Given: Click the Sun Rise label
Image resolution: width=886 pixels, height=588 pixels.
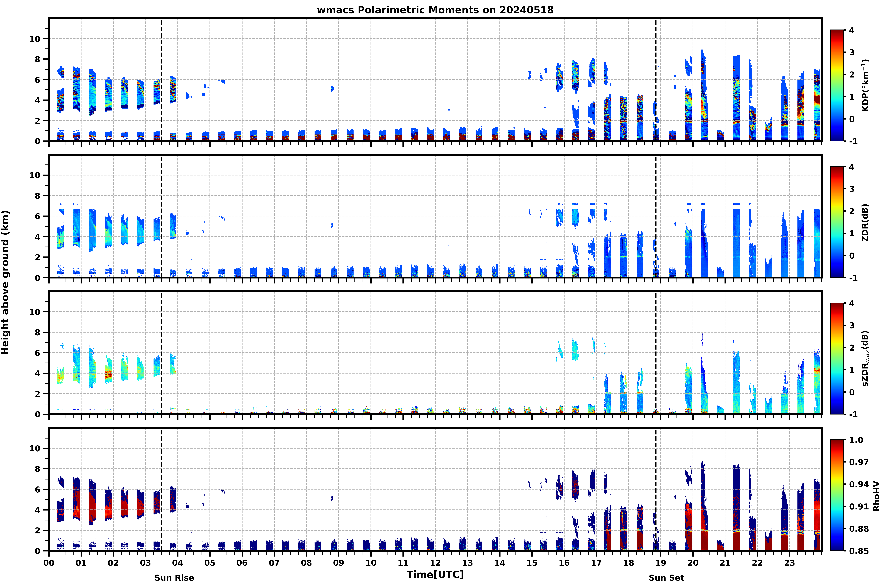Looking at the screenshot, I should [174, 578].
